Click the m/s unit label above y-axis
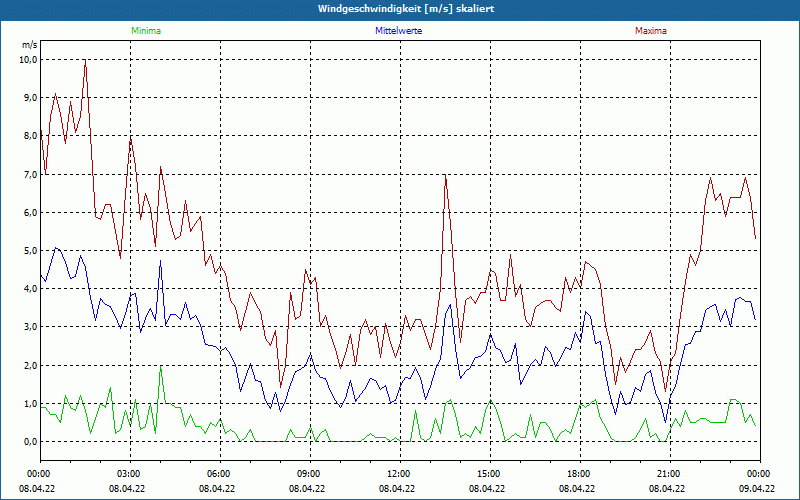The image size is (800, 500). (29, 45)
